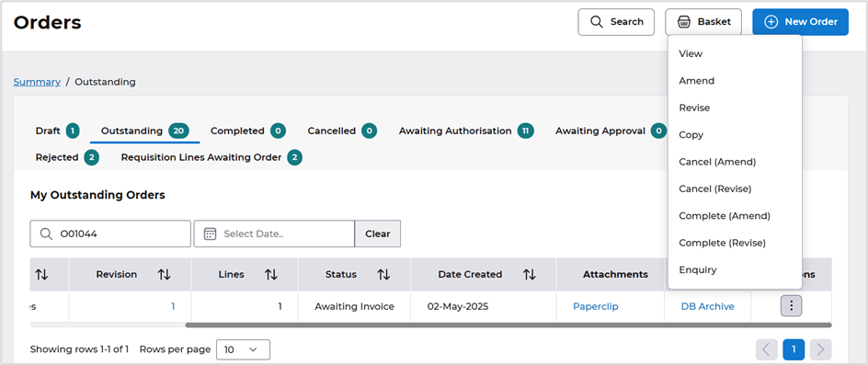Sort by Status column arrows
The width and height of the screenshot is (868, 365).
(383, 275)
